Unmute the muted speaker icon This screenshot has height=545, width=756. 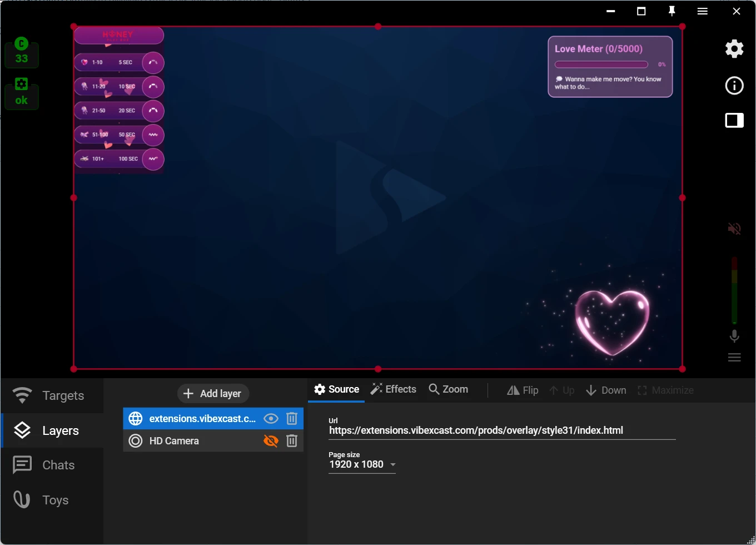(x=734, y=229)
